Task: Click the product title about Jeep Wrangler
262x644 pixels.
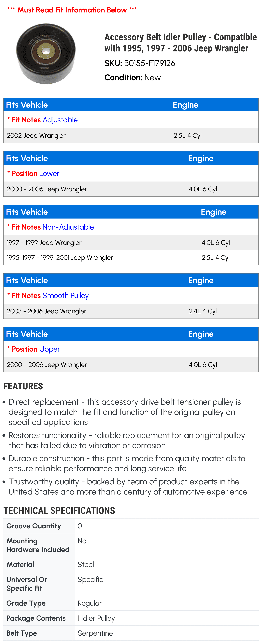Action: coord(180,43)
